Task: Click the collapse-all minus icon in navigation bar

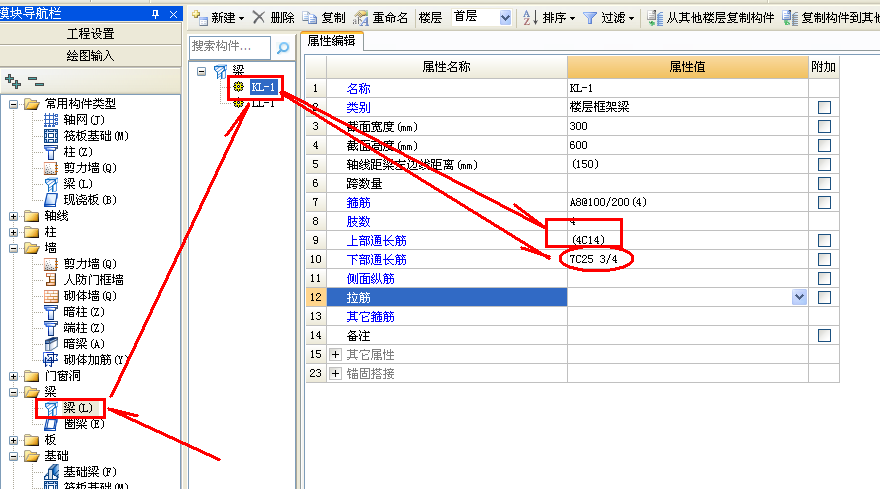Action: click(36, 83)
